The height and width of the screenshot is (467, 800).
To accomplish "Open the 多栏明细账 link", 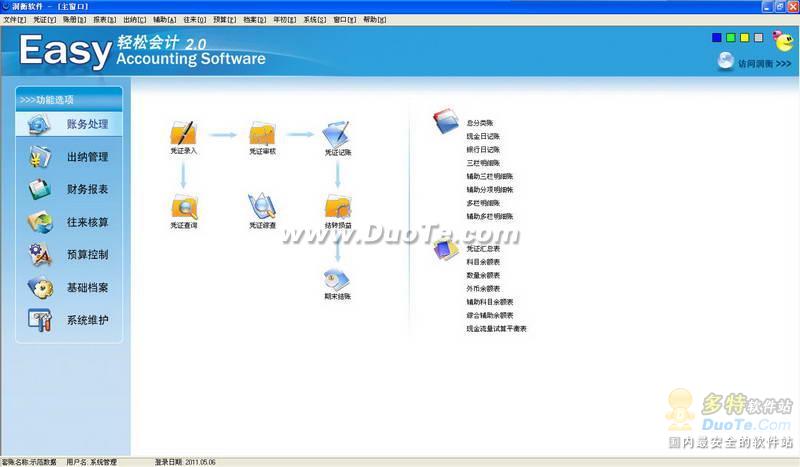I will coord(483,203).
